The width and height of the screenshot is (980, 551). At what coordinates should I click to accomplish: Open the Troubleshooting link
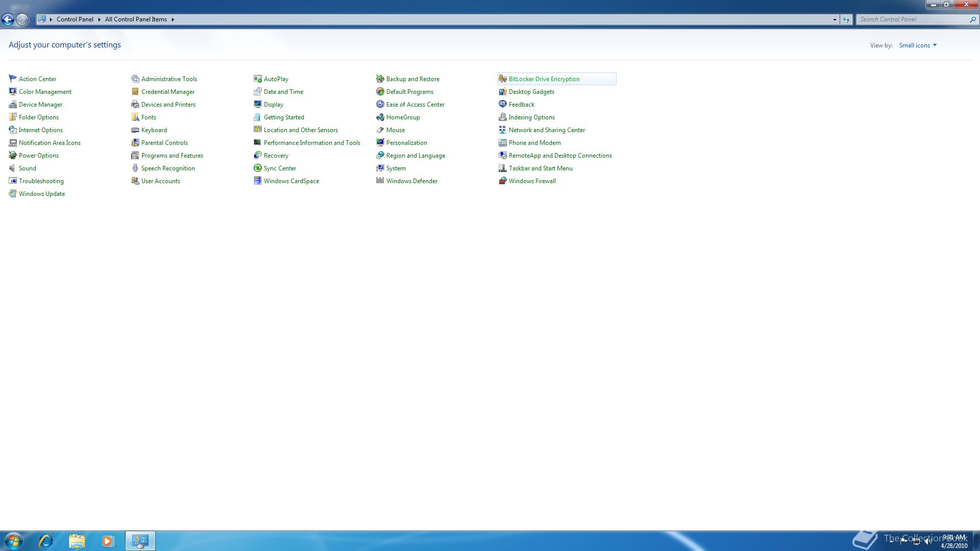tap(41, 181)
